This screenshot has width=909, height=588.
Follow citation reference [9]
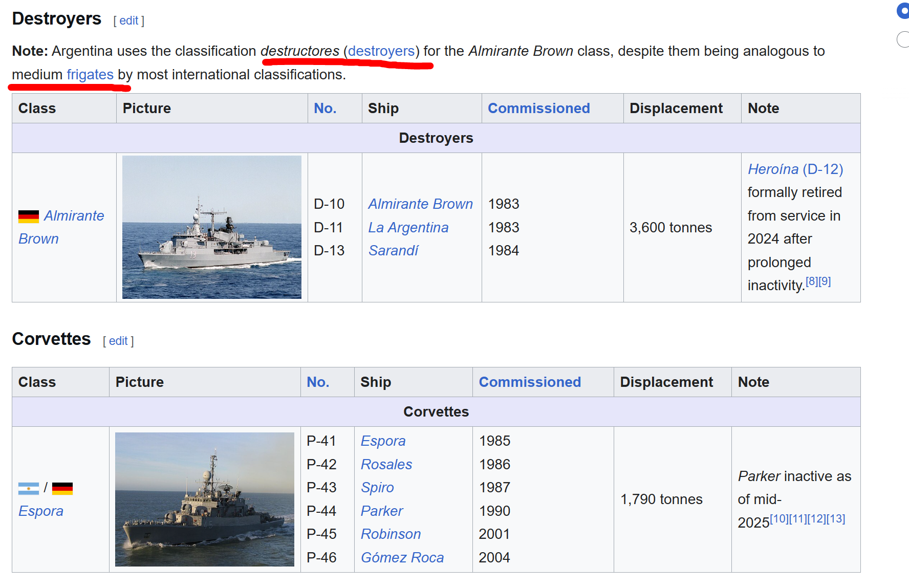(825, 281)
